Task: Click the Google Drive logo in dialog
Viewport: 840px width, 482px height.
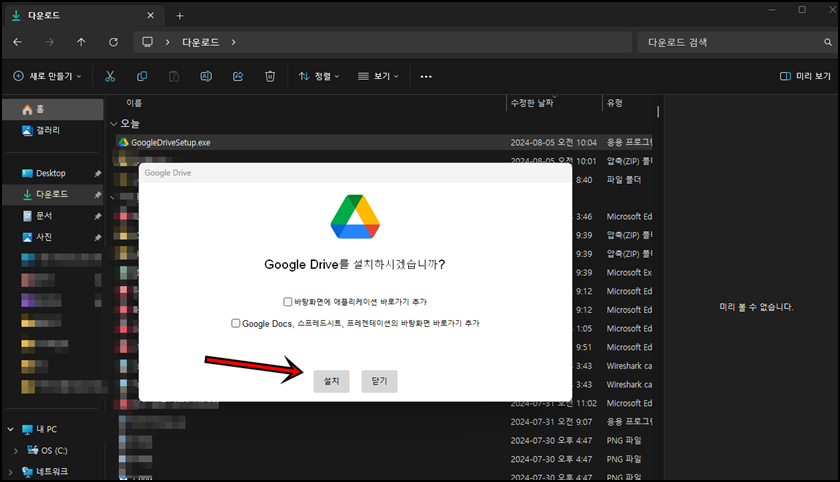Action: tap(355, 216)
